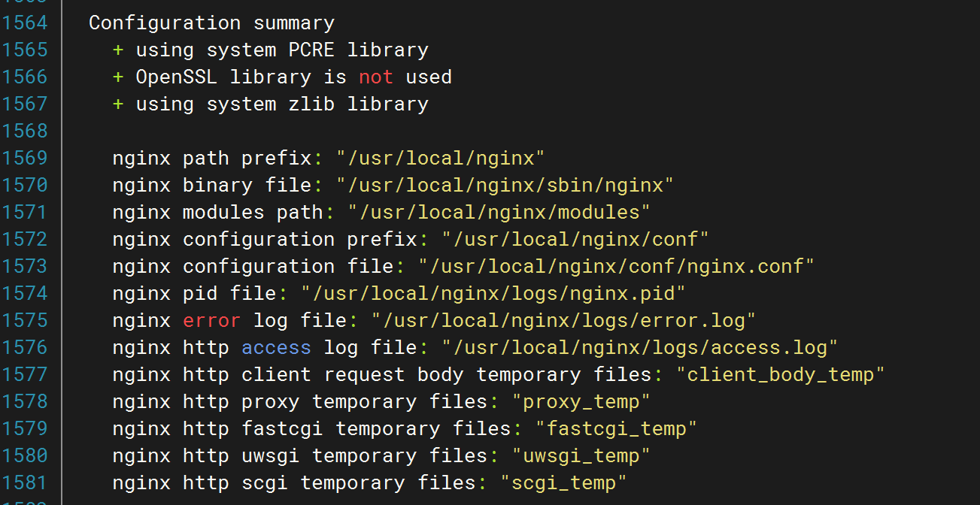This screenshot has height=505, width=980.
Task: Click line number 1566
Action: pyautogui.click(x=25, y=77)
